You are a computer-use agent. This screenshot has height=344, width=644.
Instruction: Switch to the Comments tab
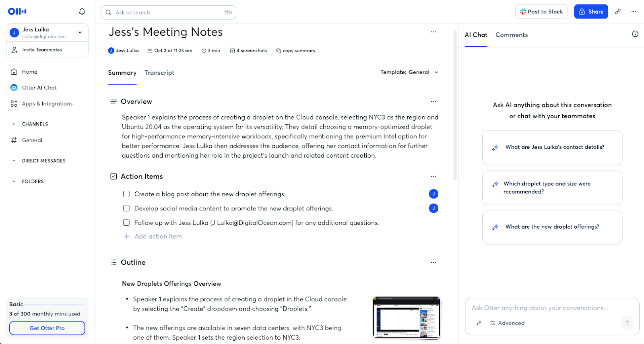[x=512, y=35]
